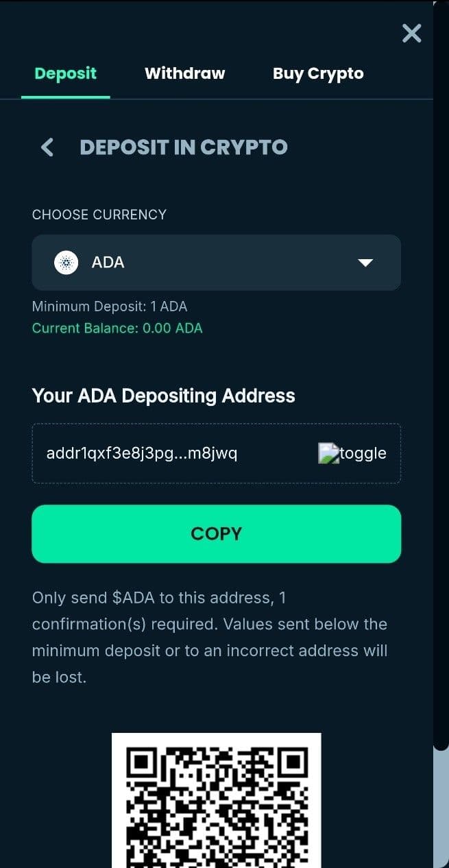Select the Buy Crypto tab
Image resolution: width=449 pixels, height=868 pixels.
coord(318,73)
